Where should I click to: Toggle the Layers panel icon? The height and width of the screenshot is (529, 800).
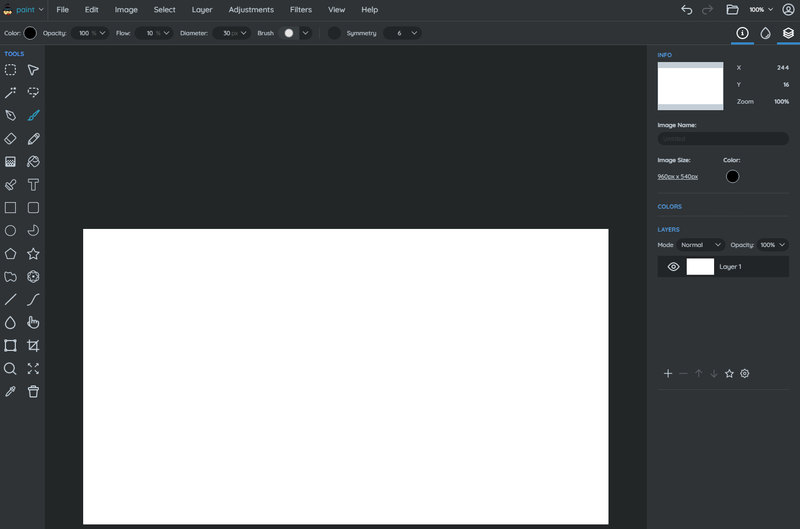pos(788,33)
